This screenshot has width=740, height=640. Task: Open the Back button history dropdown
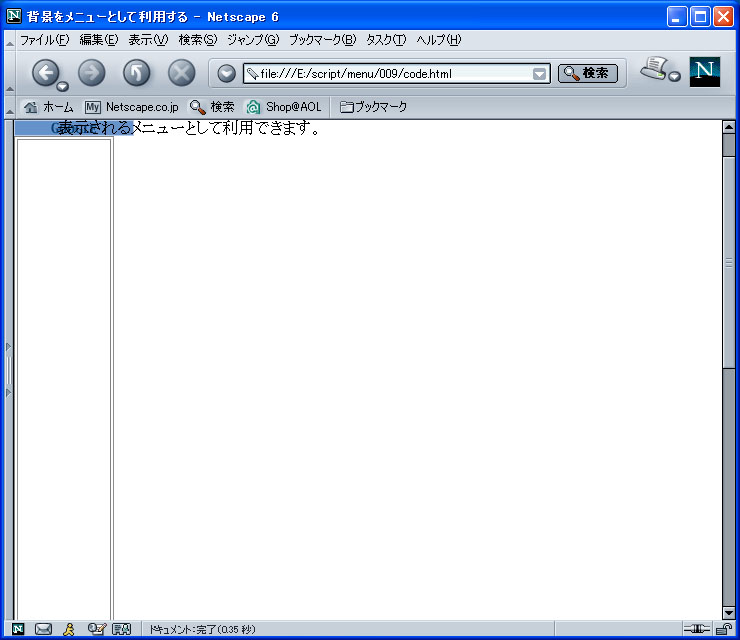pyautogui.click(x=62, y=86)
